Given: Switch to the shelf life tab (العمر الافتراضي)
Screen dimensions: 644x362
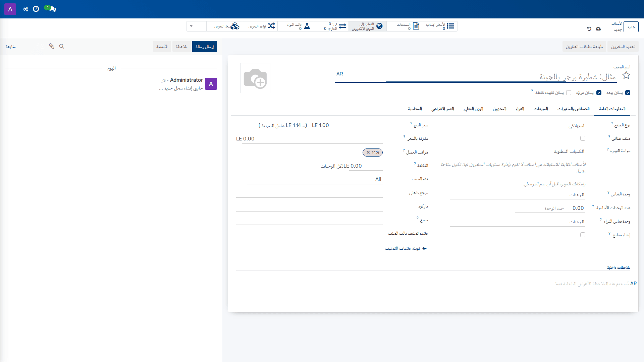Looking at the screenshot, I should 443,109.
